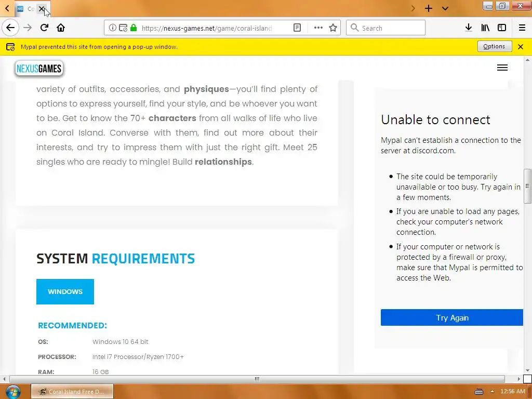Click the green secure connection padlock
532x399 pixels.
[x=134, y=28]
